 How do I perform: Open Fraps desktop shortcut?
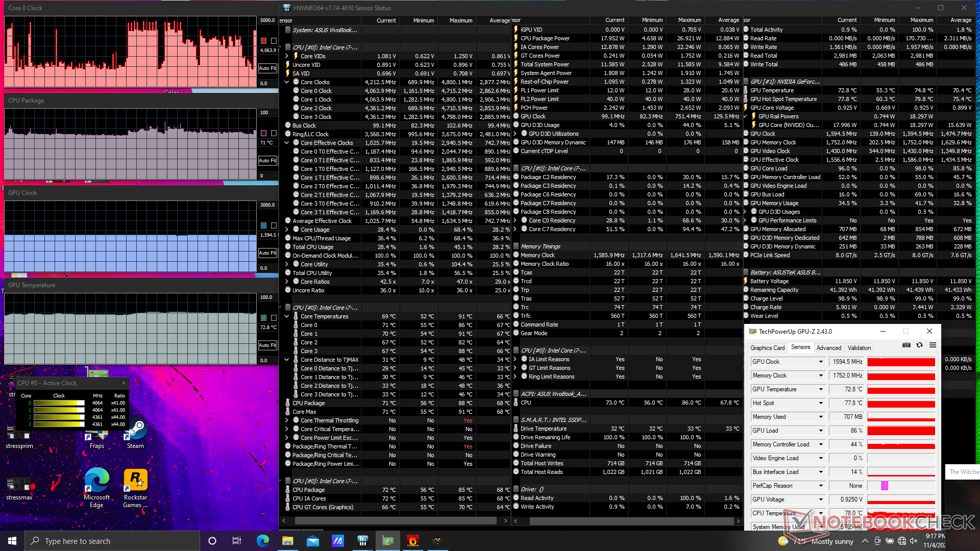pyautogui.click(x=96, y=434)
